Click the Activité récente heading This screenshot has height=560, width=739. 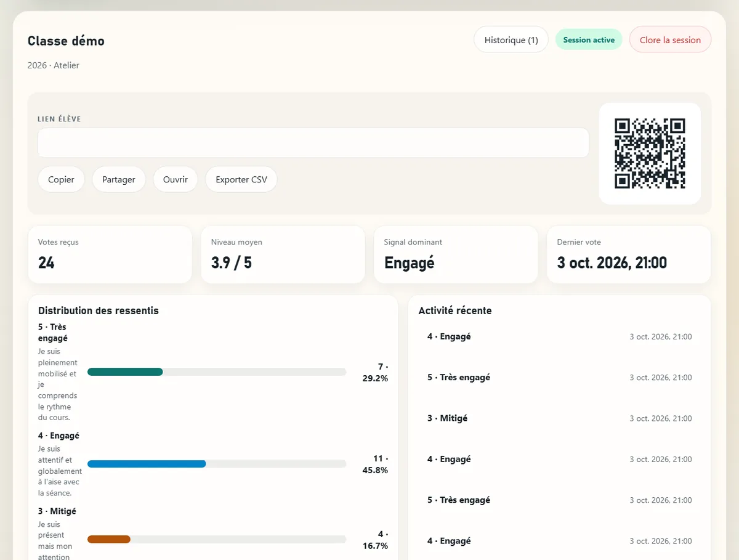[x=455, y=310]
